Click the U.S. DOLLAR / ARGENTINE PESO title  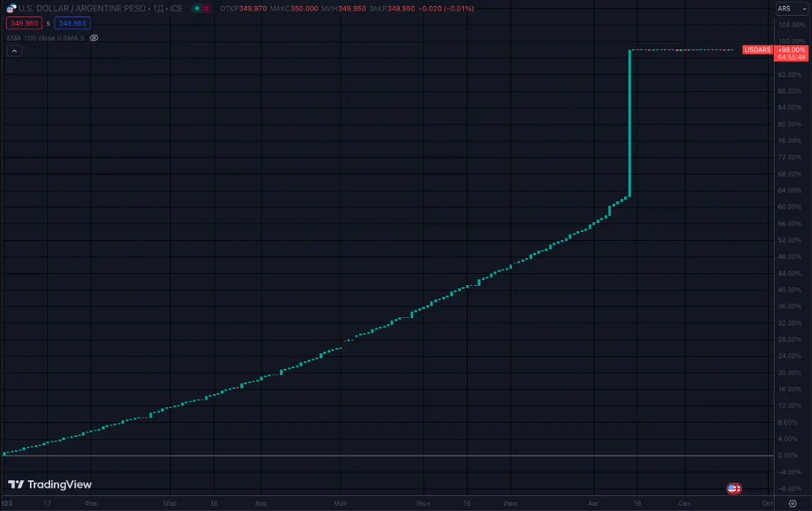82,8
